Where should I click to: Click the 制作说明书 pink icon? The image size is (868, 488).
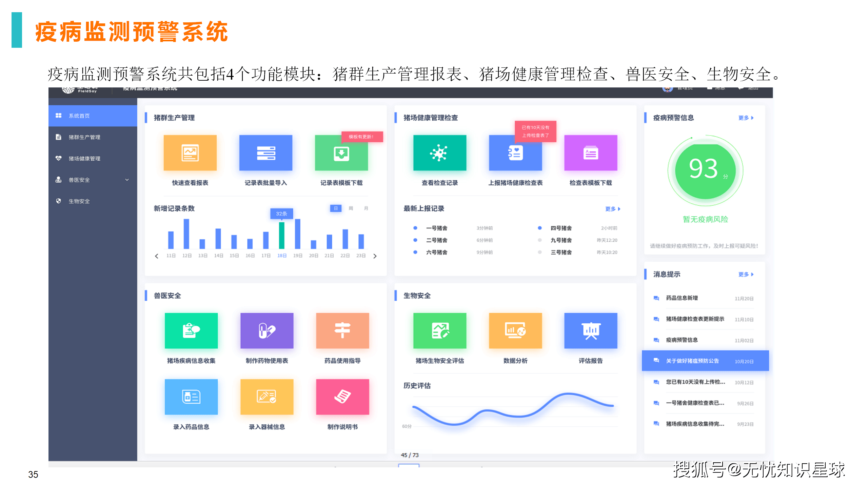click(x=342, y=397)
